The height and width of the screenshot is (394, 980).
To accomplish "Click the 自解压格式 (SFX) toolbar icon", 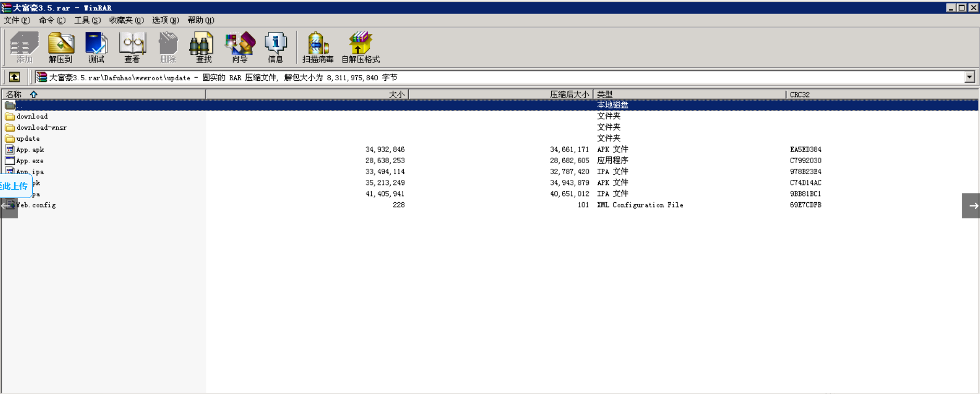I will coord(360,47).
